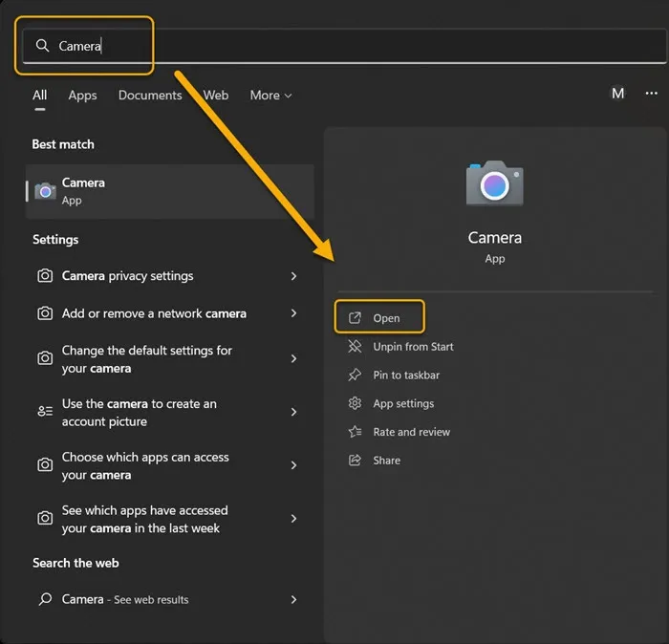Click the large Camera app icon in preview pane

point(494,184)
